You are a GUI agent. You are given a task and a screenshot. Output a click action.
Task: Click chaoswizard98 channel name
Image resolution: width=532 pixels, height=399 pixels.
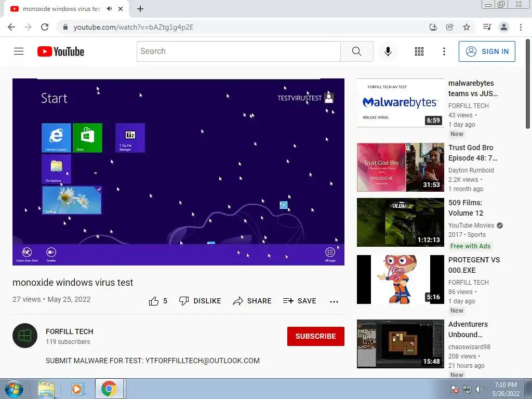[469, 347]
